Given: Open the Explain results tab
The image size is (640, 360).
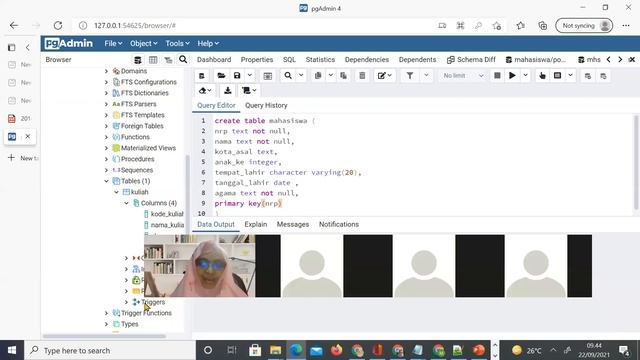Looking at the screenshot, I should [256, 224].
